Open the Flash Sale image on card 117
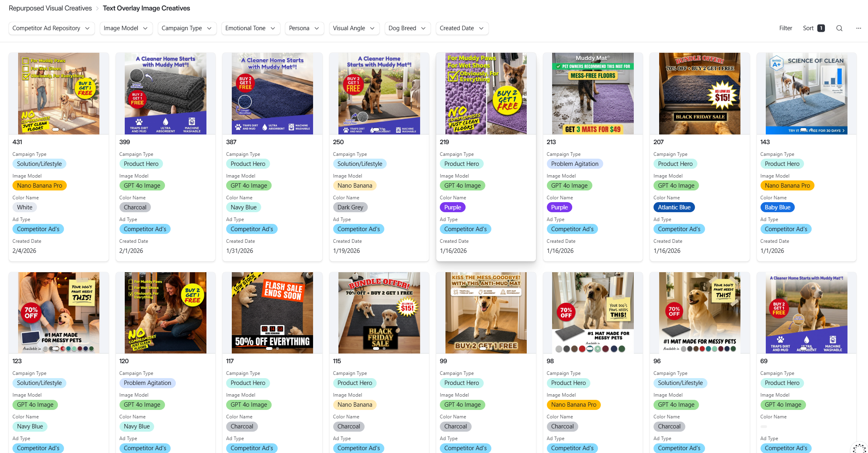The image size is (868, 453). 272,313
